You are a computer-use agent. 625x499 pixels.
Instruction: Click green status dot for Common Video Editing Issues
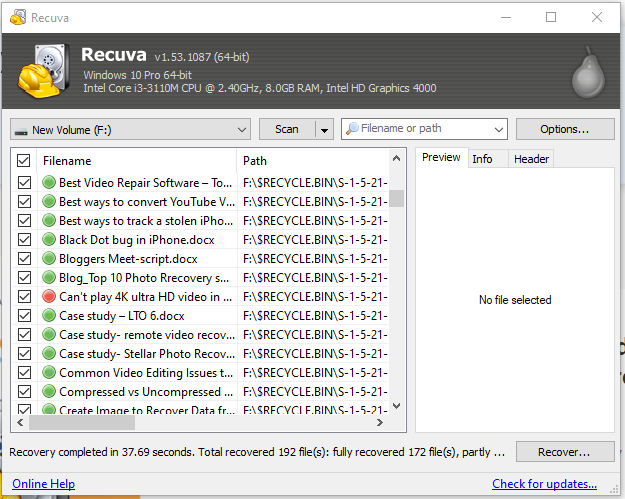click(x=49, y=372)
